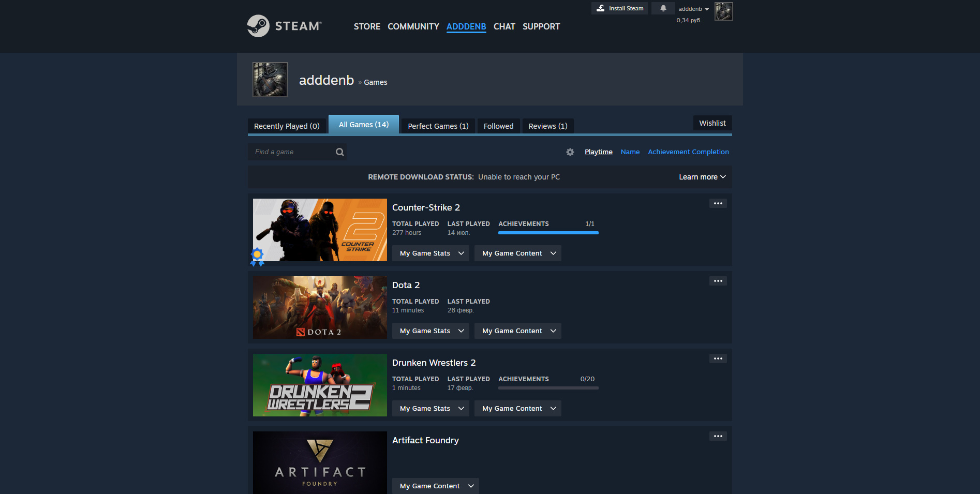
Task: Click the large adddenb profile avatar
Action: point(270,80)
